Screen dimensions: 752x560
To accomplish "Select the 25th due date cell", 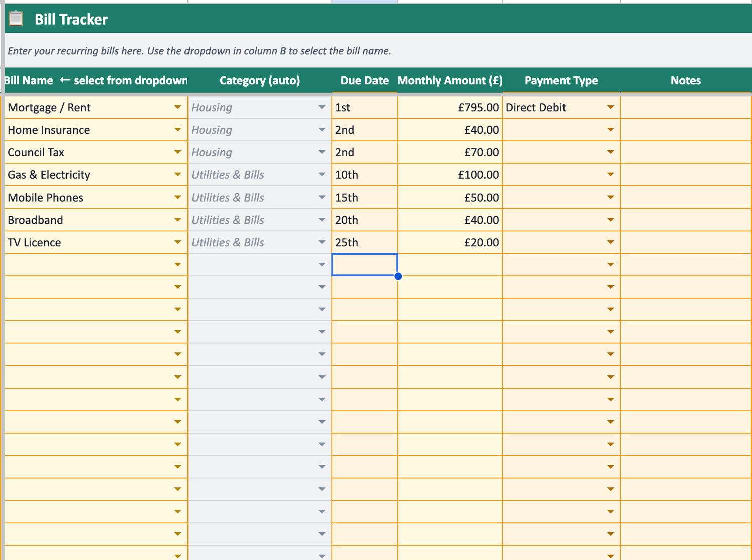I will (x=364, y=242).
